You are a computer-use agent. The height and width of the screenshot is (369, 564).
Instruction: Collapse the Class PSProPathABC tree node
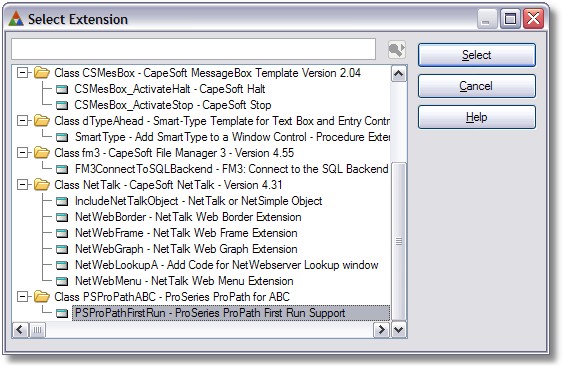click(23, 297)
